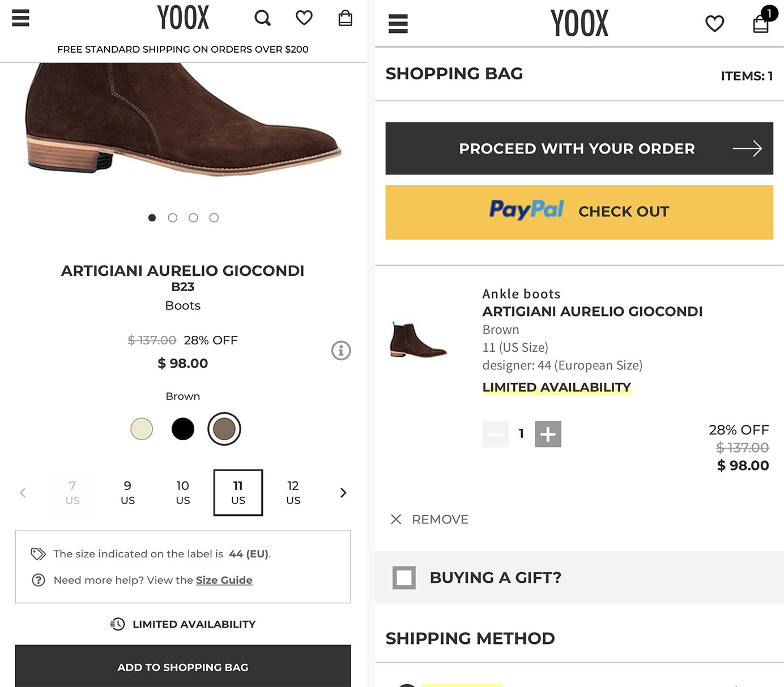Pick the cream color swatch
Image resolution: width=784 pixels, height=687 pixels.
tap(142, 429)
